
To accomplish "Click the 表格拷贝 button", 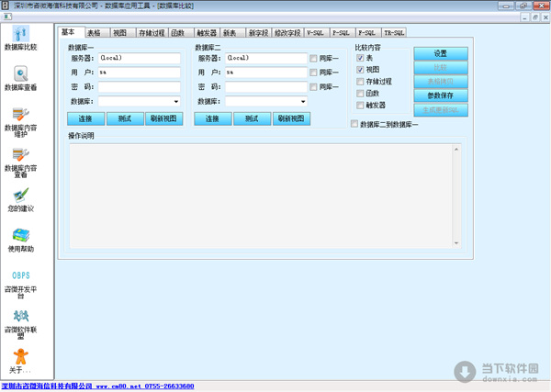I will [x=441, y=82].
